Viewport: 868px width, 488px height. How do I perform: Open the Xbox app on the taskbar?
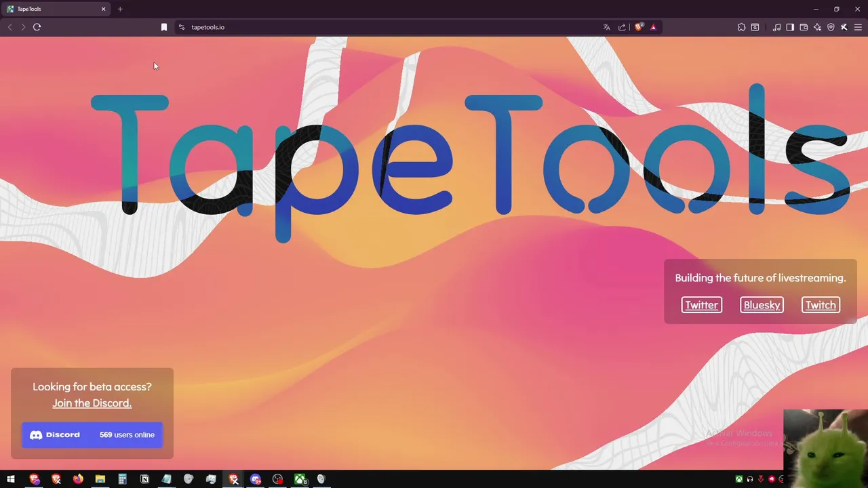300,479
